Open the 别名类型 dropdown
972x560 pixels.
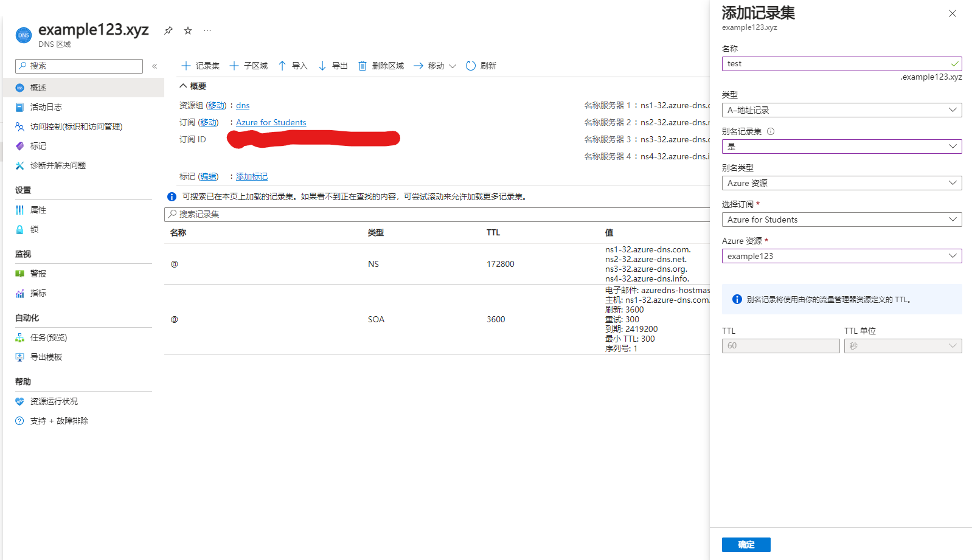pyautogui.click(x=841, y=183)
